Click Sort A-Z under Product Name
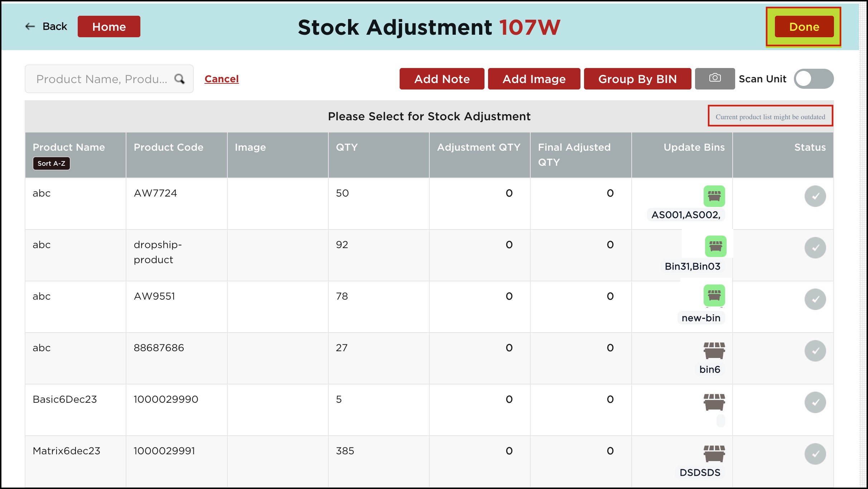 51,164
